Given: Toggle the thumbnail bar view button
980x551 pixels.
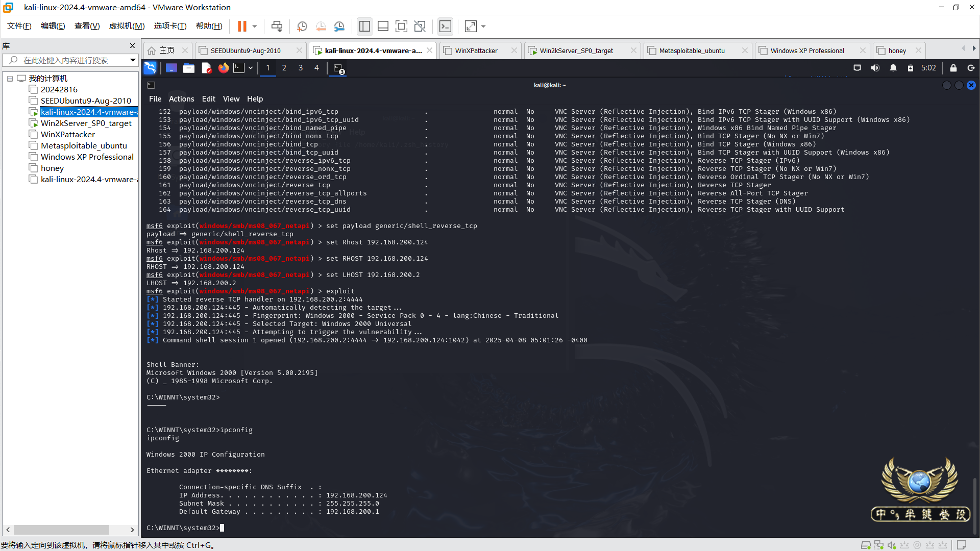Looking at the screenshot, I should pos(383,27).
